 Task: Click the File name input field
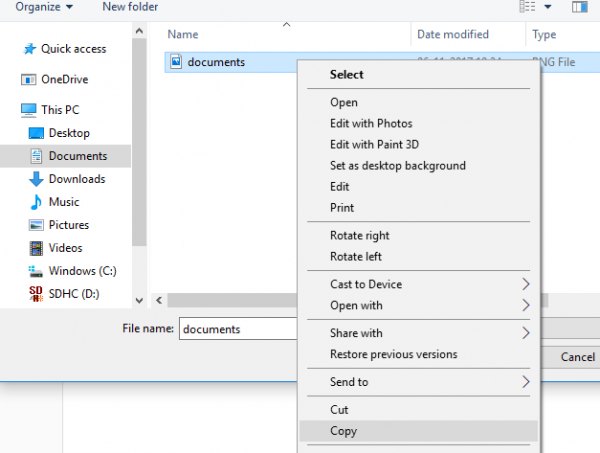[240, 328]
